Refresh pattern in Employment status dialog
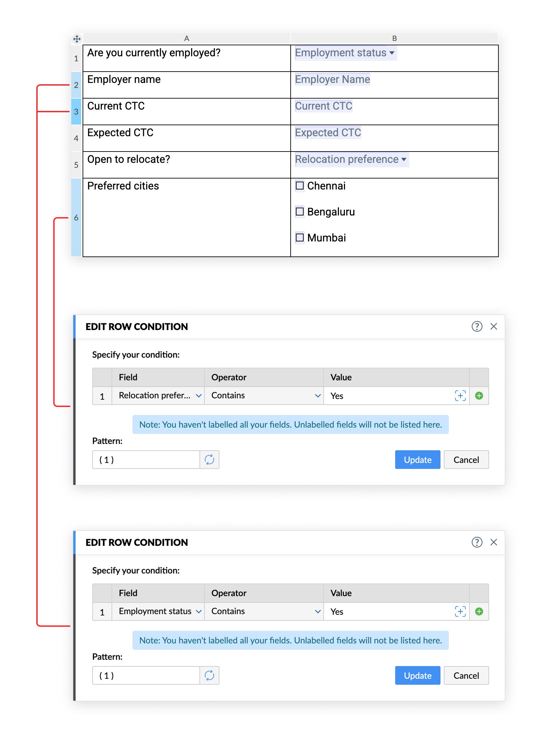560x748 pixels. 209,675
